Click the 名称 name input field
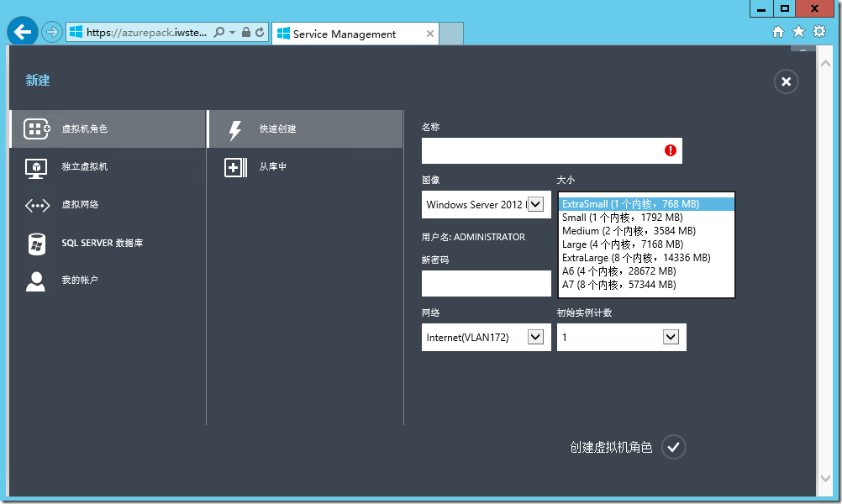 [x=551, y=151]
